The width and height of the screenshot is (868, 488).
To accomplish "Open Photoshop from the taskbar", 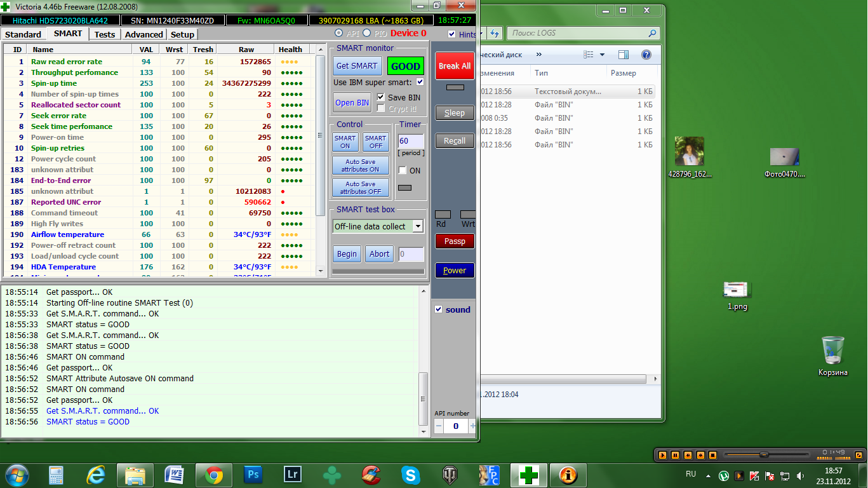I will [253, 475].
